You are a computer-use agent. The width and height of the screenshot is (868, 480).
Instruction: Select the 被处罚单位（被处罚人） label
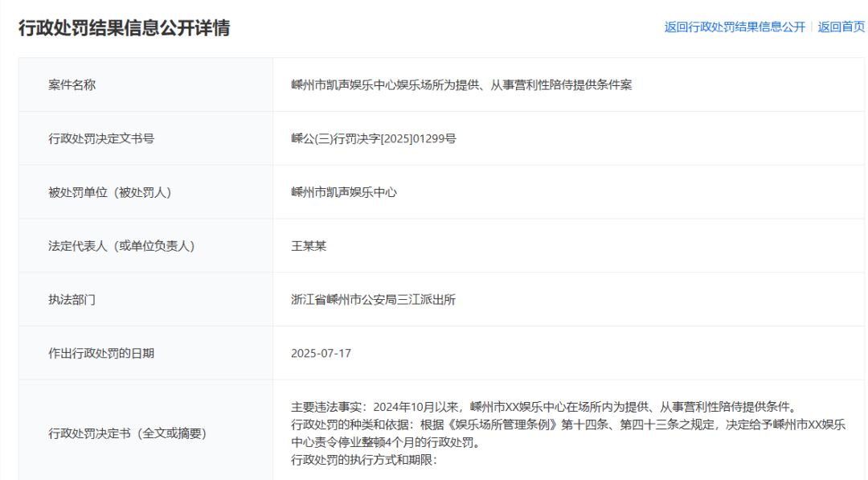click(110, 192)
